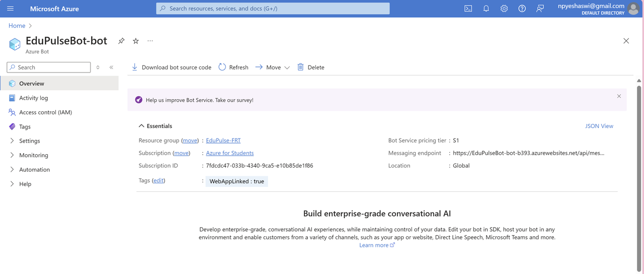Click the Delete button label
Viewport: 644px width, 274px height.
pyautogui.click(x=316, y=67)
